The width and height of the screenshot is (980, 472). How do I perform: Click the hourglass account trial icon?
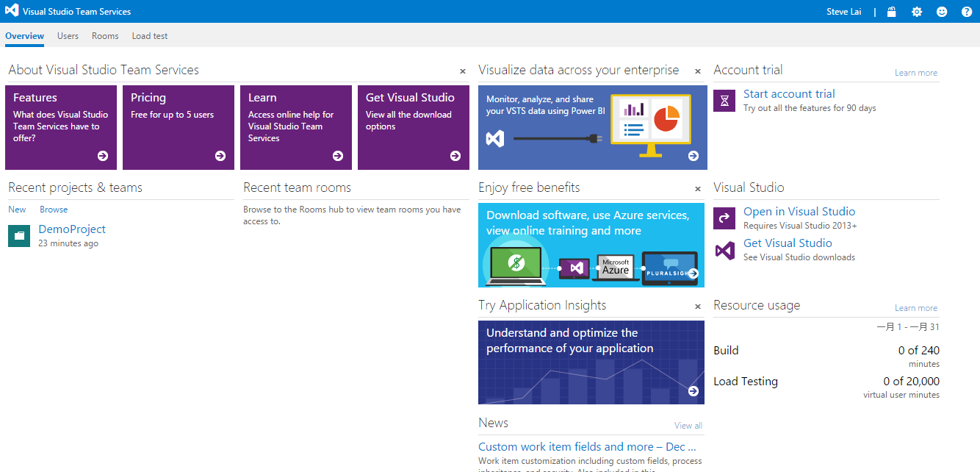pyautogui.click(x=724, y=101)
